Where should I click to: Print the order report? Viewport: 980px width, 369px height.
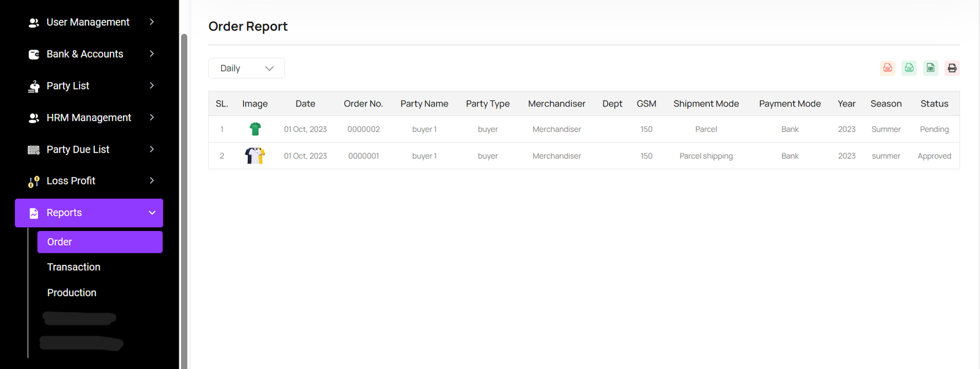952,68
